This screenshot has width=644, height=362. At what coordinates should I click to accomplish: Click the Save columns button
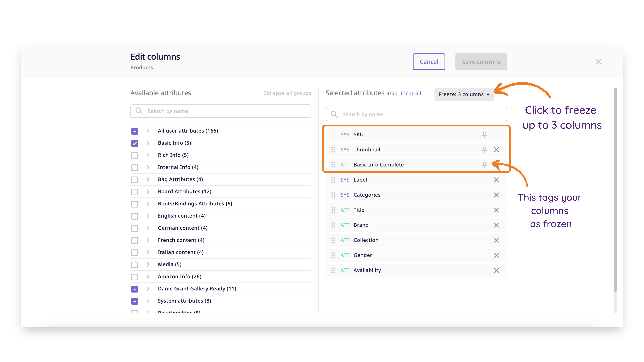(x=481, y=62)
